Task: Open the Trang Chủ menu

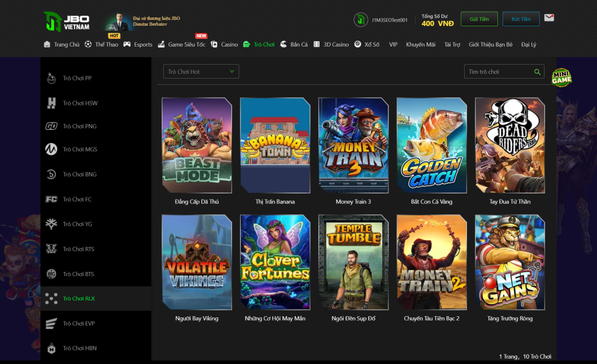Action: pos(66,44)
